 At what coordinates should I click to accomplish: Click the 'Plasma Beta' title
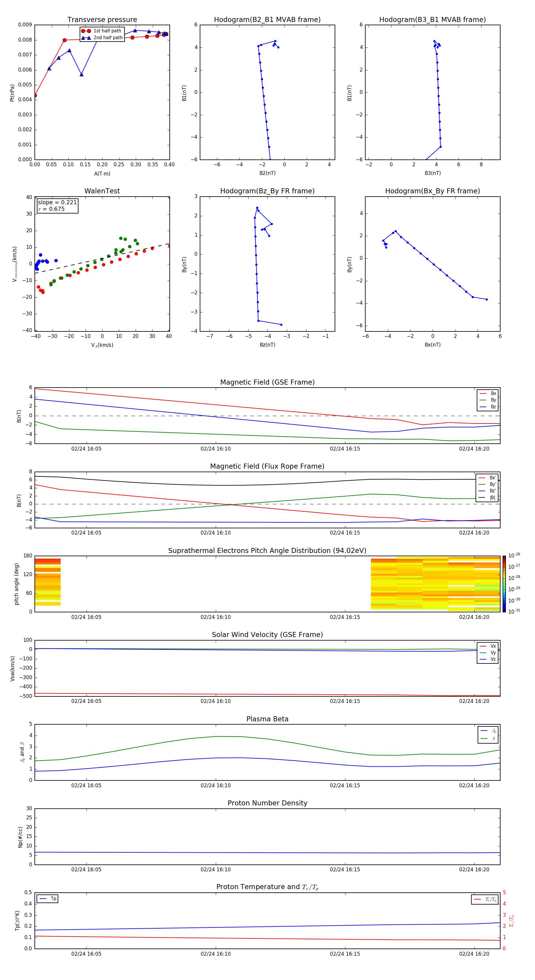tap(267, 719)
